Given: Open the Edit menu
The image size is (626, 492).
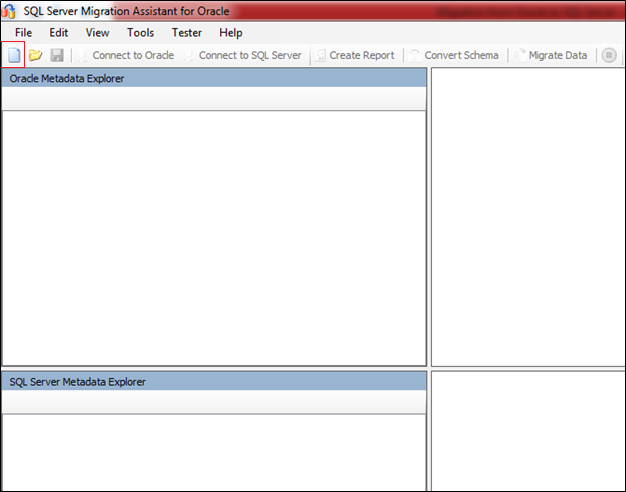Looking at the screenshot, I should point(59,32).
